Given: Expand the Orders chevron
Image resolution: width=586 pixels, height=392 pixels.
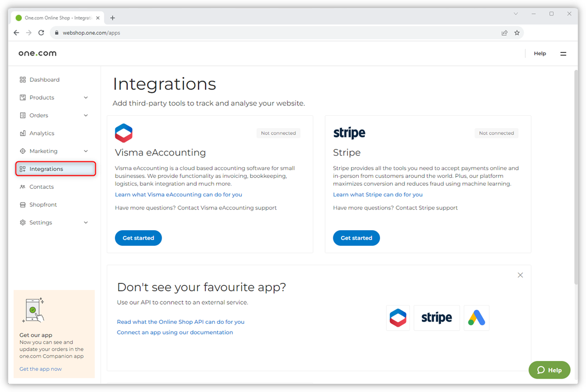Looking at the screenshot, I should [x=86, y=115].
